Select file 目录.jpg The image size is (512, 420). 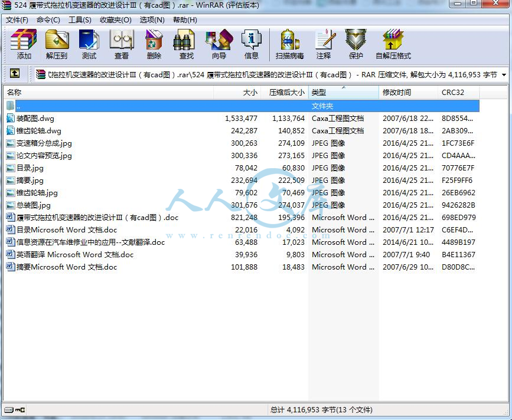pyautogui.click(x=30, y=168)
